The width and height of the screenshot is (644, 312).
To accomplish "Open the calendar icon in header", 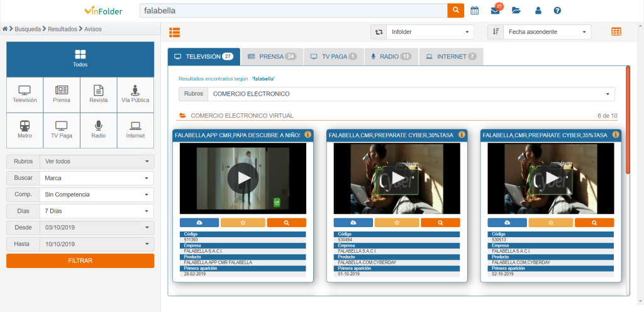I will [x=474, y=11].
